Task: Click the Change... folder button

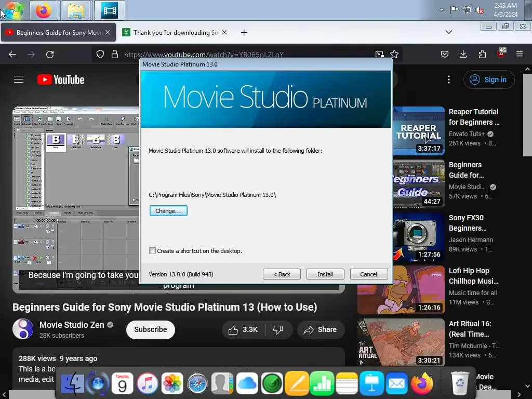Action: point(168,211)
